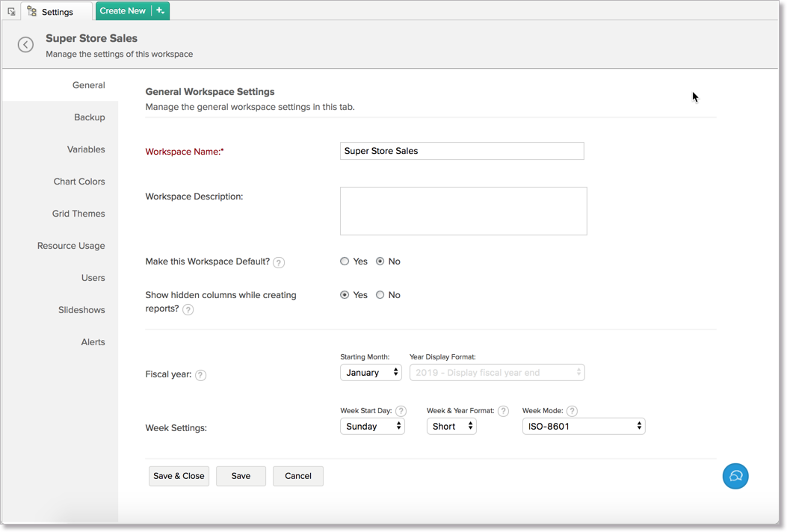Viewport: 787px width, 532px height.
Task: Click the back arrow icon beside Super Store Sales
Action: click(x=25, y=45)
